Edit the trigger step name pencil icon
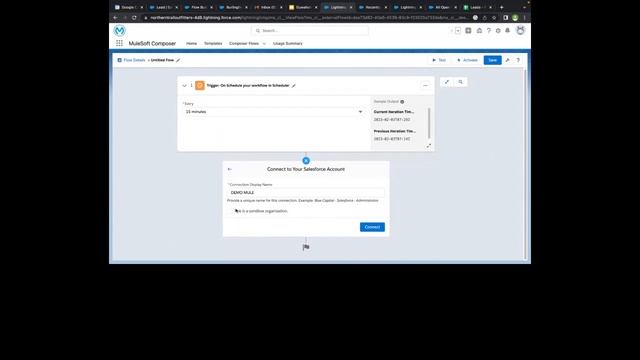 pyautogui.click(x=294, y=86)
